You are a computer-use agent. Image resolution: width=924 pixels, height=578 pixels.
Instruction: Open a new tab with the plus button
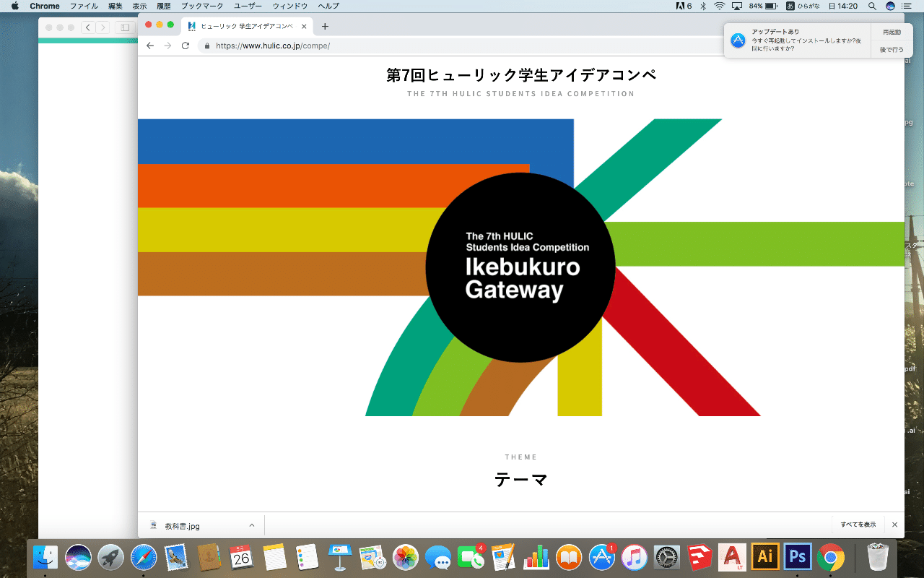325,27
